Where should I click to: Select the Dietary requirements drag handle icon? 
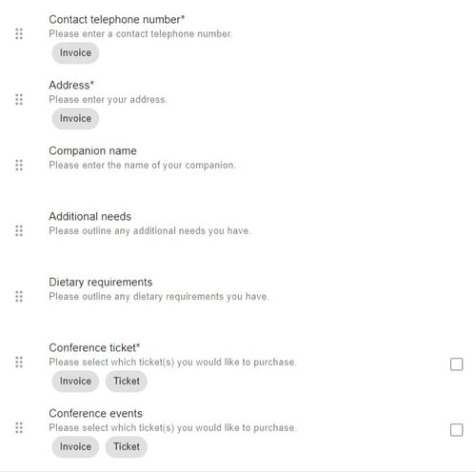pos(19,296)
